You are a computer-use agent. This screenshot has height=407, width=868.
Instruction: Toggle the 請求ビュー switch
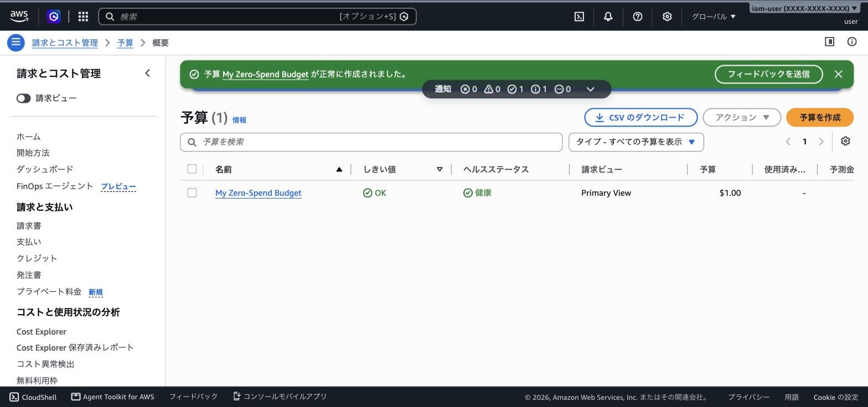(23, 98)
